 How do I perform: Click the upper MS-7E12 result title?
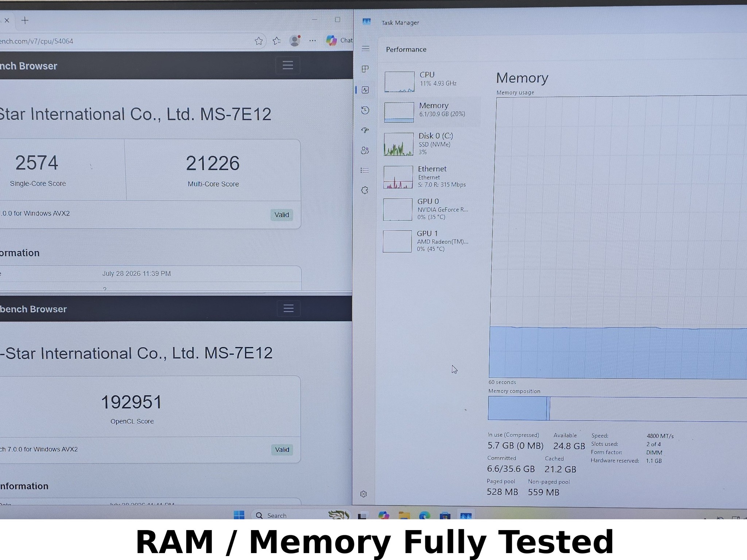coord(135,114)
